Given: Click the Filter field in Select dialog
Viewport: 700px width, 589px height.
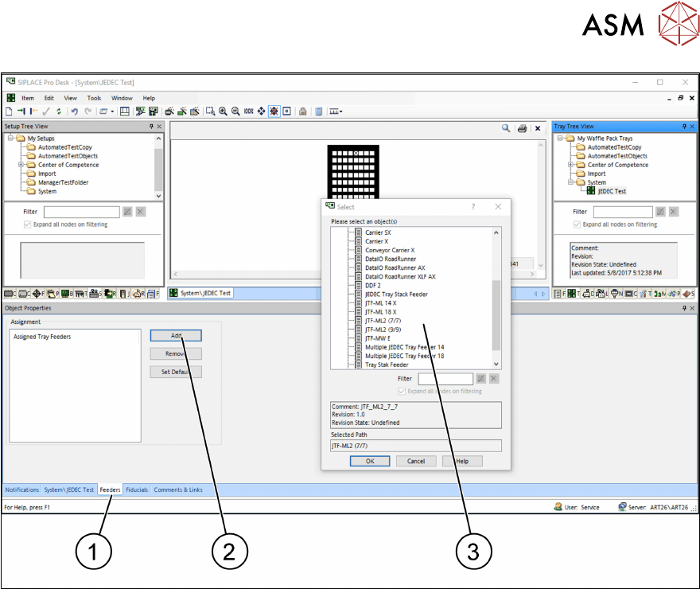Looking at the screenshot, I should point(445,379).
